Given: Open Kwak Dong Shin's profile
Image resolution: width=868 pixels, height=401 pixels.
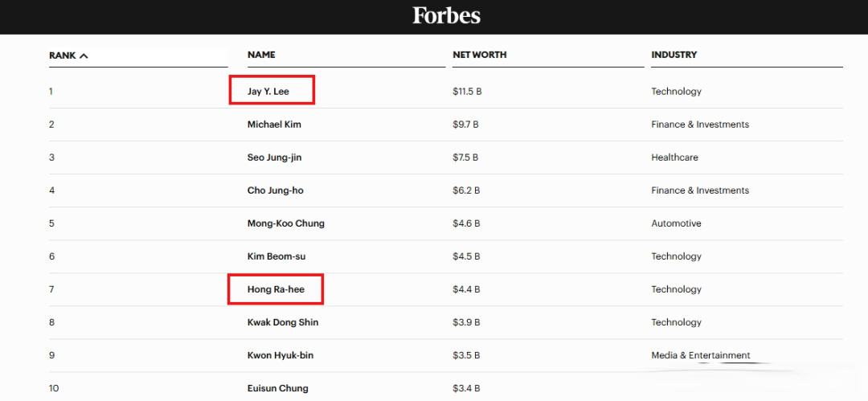Looking at the screenshot, I should [x=283, y=322].
